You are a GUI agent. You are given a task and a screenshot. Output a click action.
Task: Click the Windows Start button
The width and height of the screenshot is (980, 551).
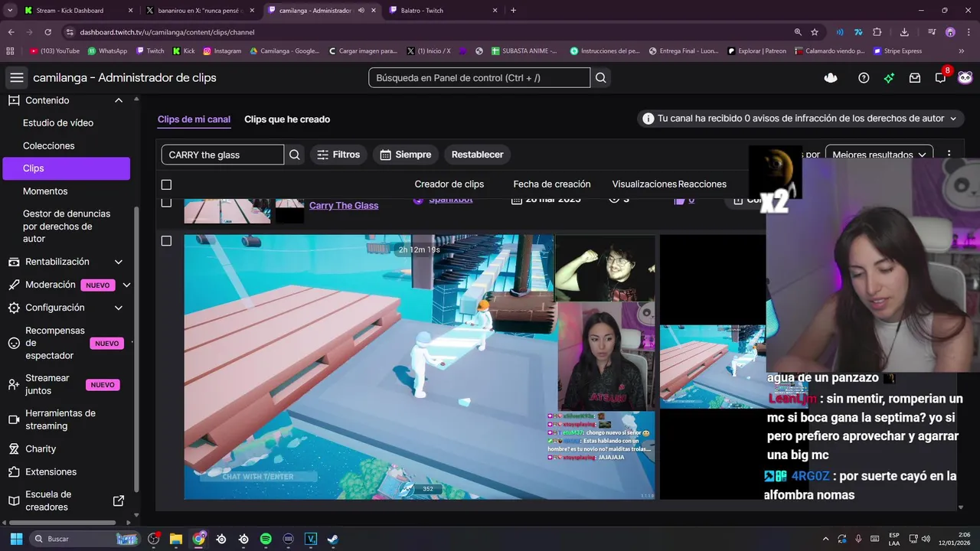click(16, 539)
